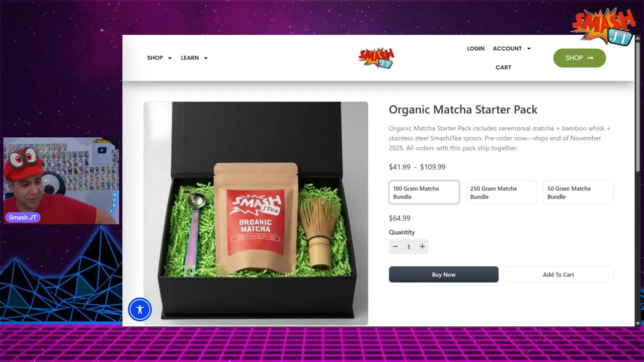The image size is (644, 362).
Task: Click the matcha starter pack product image
Action: 256,214
